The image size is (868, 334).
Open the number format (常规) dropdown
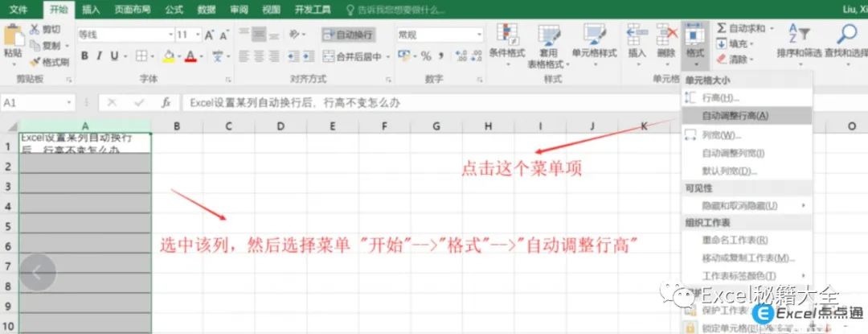click(479, 35)
